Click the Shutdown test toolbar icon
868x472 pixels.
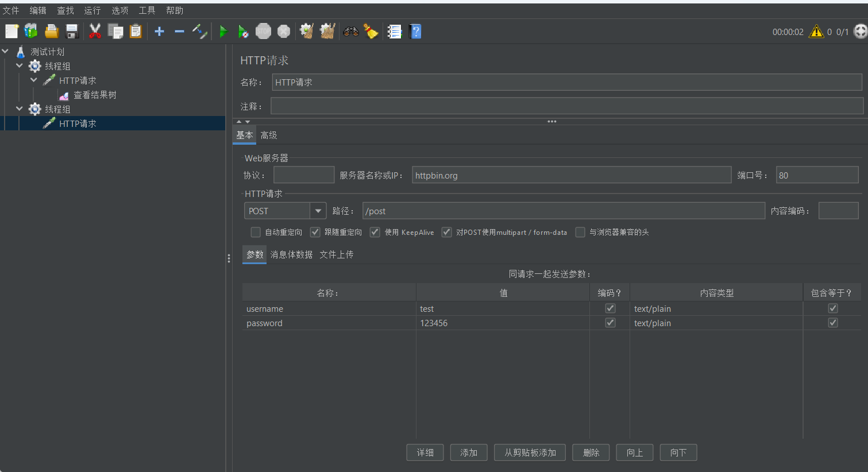tap(284, 31)
